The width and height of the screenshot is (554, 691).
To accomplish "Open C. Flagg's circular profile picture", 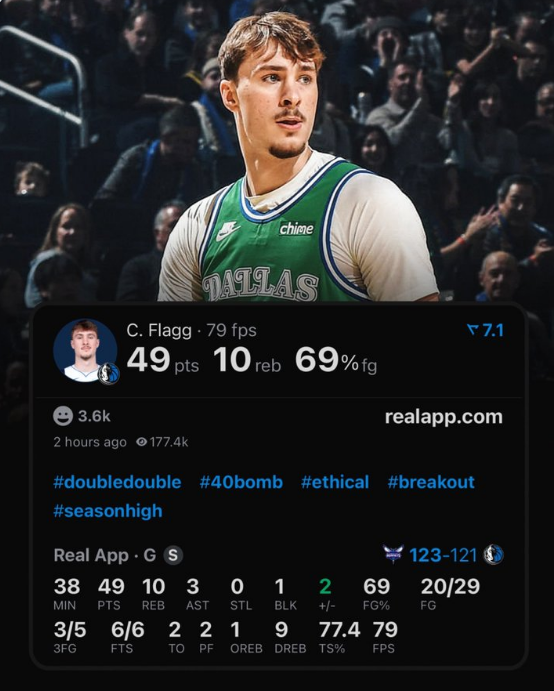I will (85, 350).
